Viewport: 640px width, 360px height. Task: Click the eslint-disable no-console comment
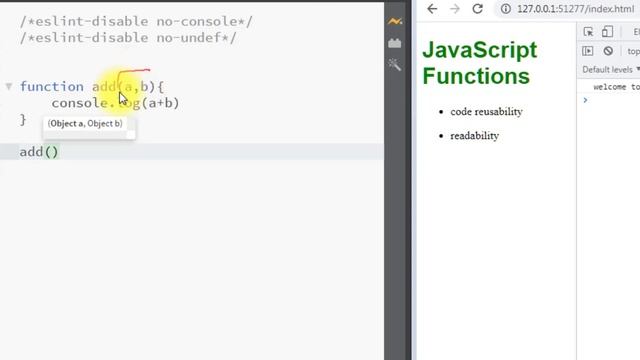(136, 21)
